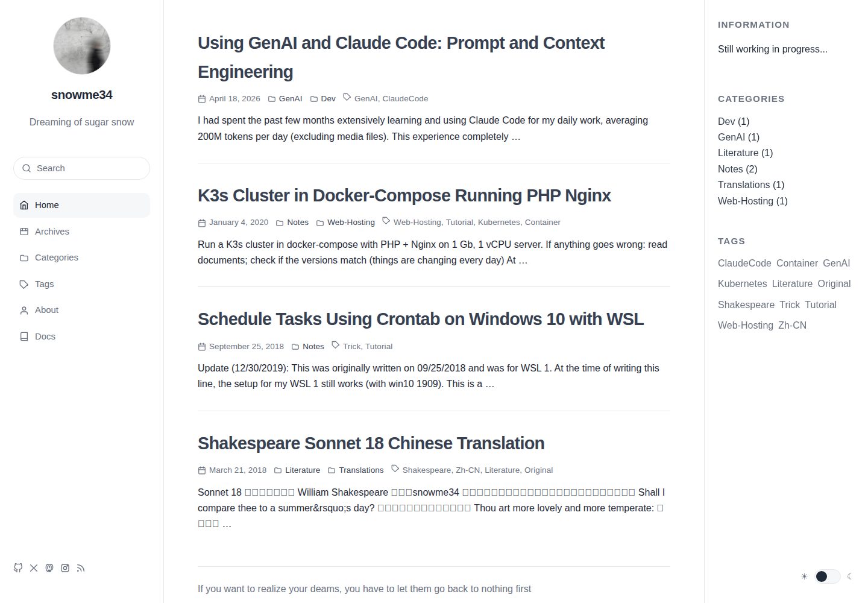This screenshot has width=868, height=603.
Task: Go to Home in sidebar
Action: click(x=82, y=205)
